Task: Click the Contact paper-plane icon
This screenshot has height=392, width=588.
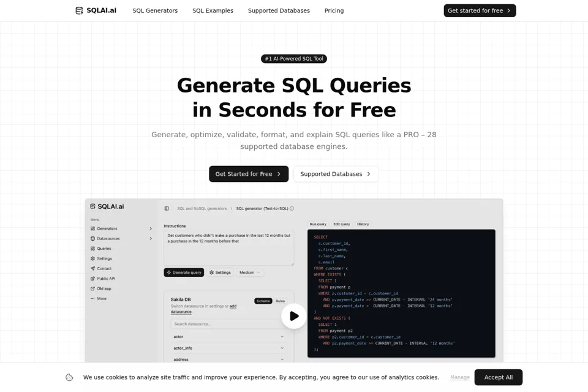Action: [x=92, y=269]
